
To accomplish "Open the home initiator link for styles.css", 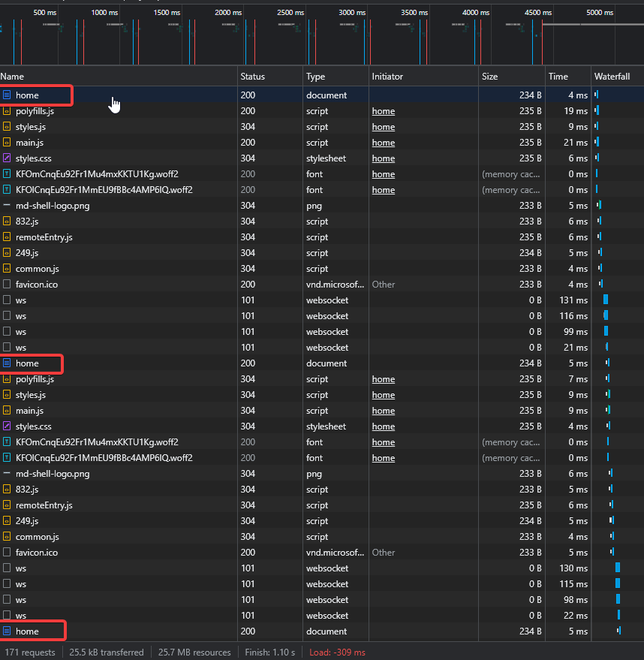I will (384, 158).
